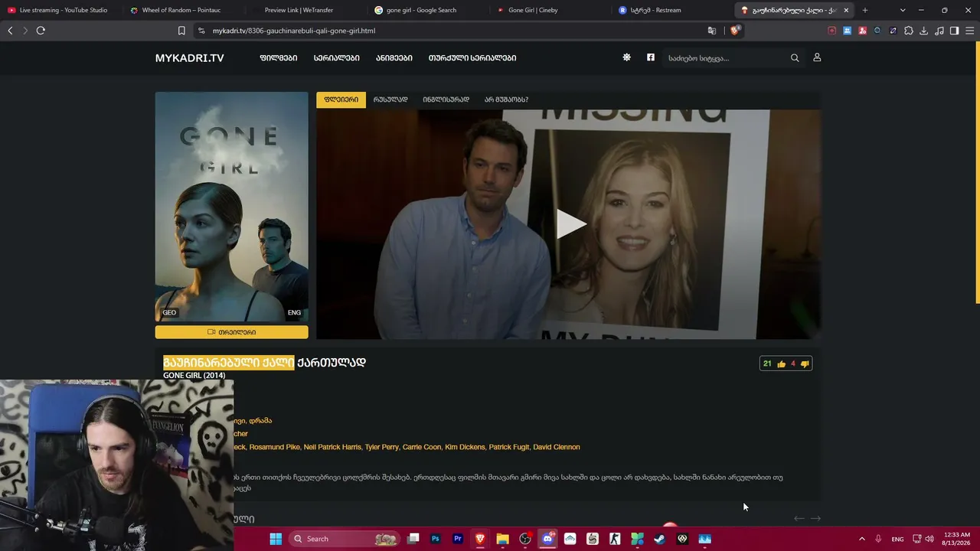Open the browser main menu
The image size is (980, 551).
point(969,31)
